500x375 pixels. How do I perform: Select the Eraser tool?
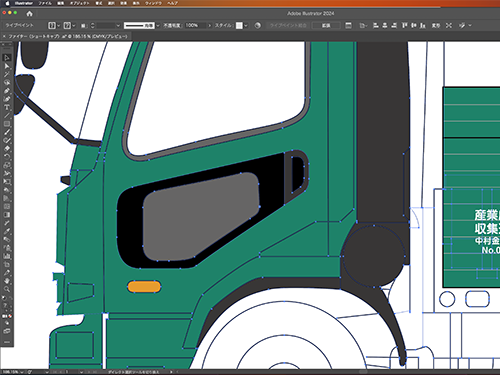click(7, 148)
